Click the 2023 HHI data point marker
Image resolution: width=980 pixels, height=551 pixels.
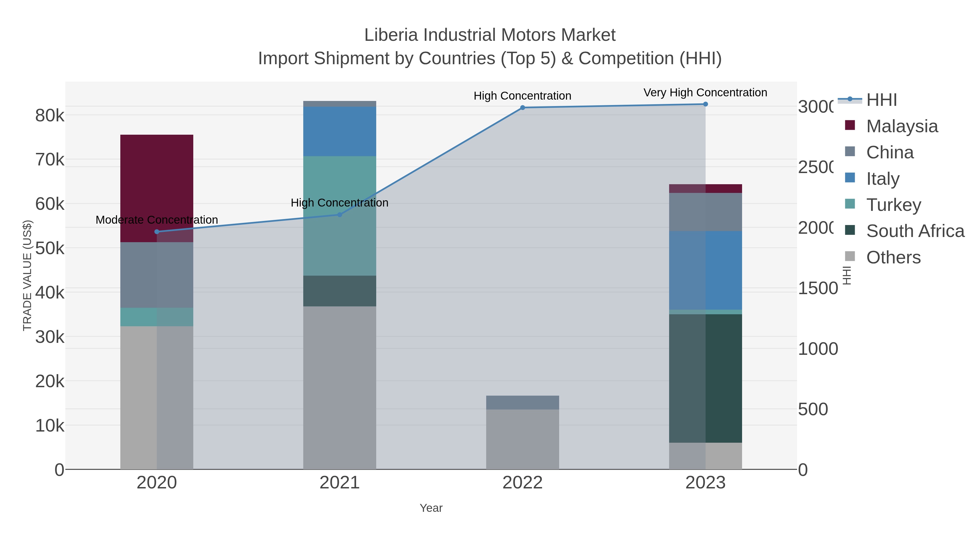tap(705, 104)
